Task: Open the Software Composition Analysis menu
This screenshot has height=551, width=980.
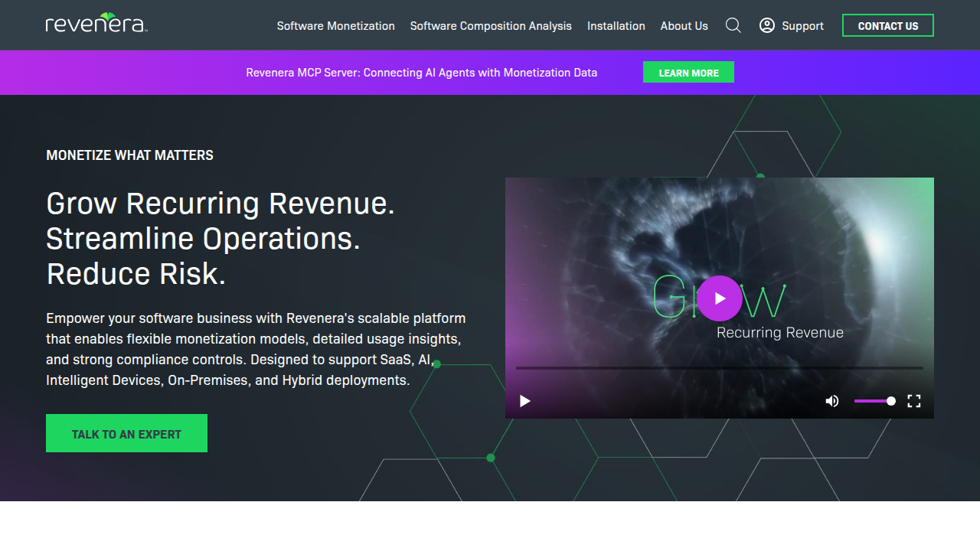Action: [491, 25]
